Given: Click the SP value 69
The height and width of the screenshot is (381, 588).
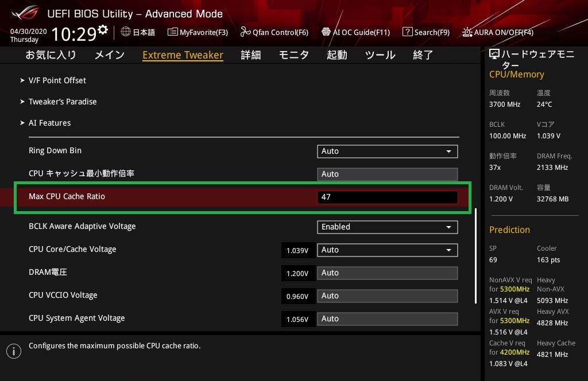Looking at the screenshot, I should [x=493, y=259].
